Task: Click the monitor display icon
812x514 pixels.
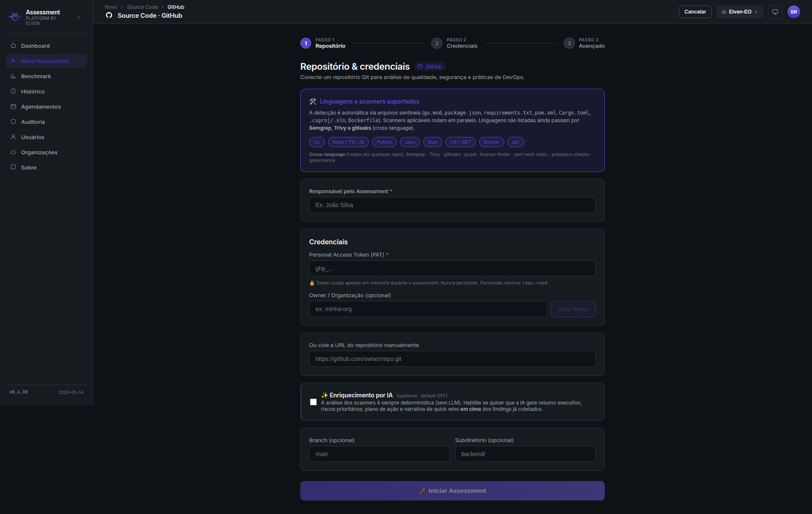Action: click(775, 12)
